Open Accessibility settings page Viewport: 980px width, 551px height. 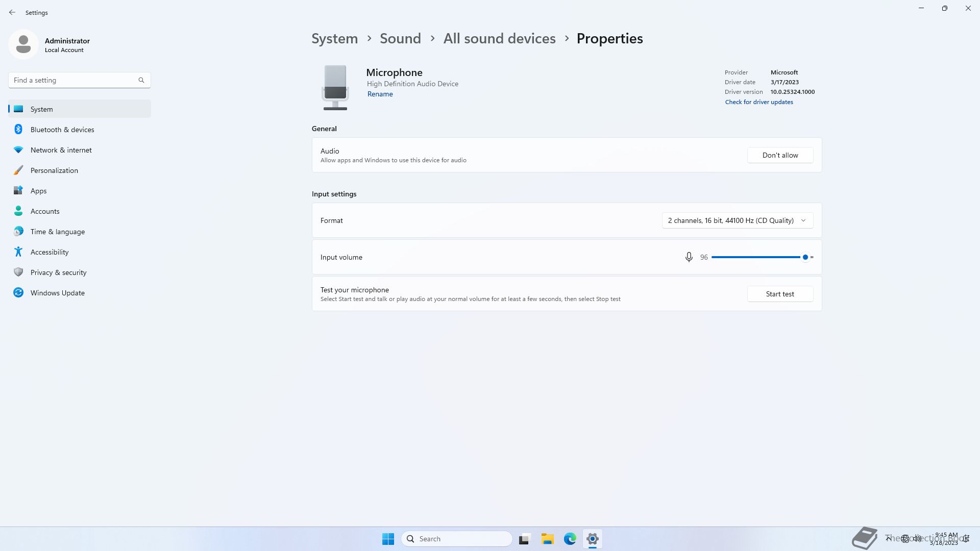coord(50,252)
